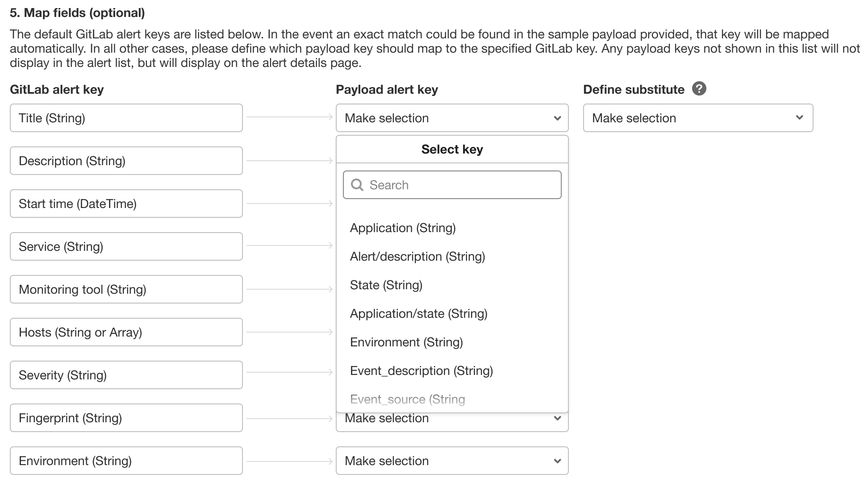Click the magnifier icon in the search box
This screenshot has width=868, height=491.
click(x=357, y=184)
